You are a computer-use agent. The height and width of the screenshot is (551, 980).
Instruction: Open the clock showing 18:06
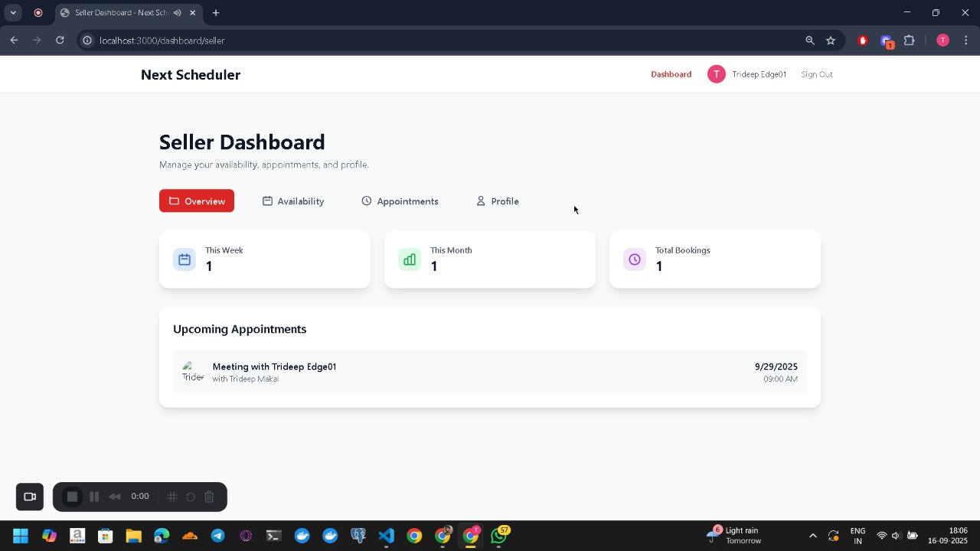click(x=948, y=536)
